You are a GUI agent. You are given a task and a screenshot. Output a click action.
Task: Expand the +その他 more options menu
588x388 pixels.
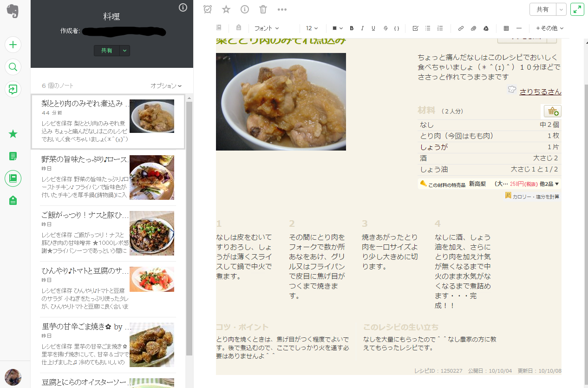tap(549, 28)
